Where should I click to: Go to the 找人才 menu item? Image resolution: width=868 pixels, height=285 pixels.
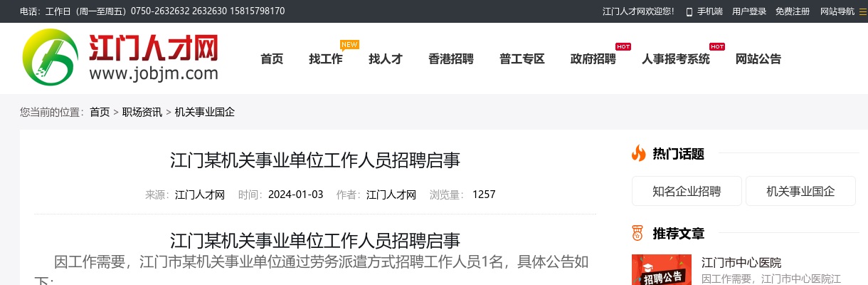pyautogui.click(x=386, y=59)
